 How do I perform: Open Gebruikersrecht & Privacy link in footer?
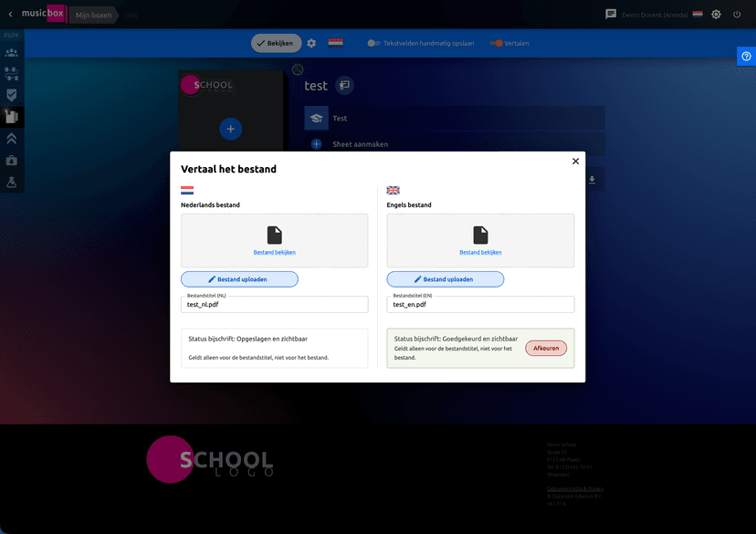[575, 488]
